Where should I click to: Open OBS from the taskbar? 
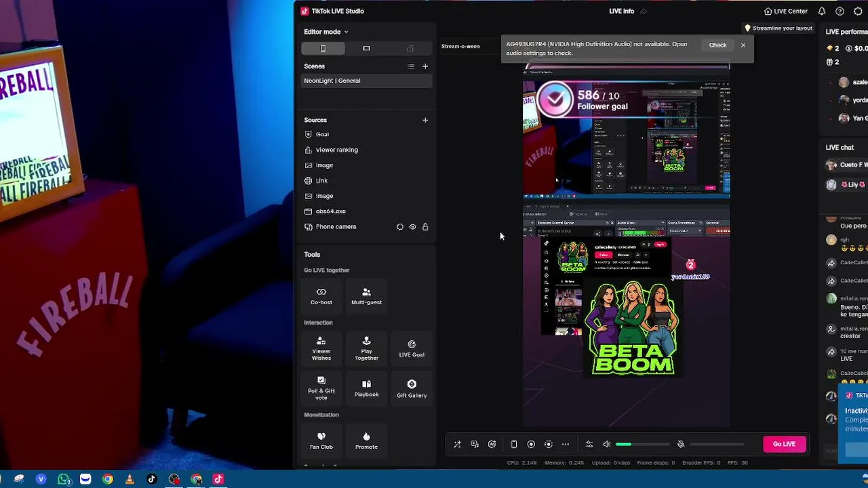coord(174,479)
